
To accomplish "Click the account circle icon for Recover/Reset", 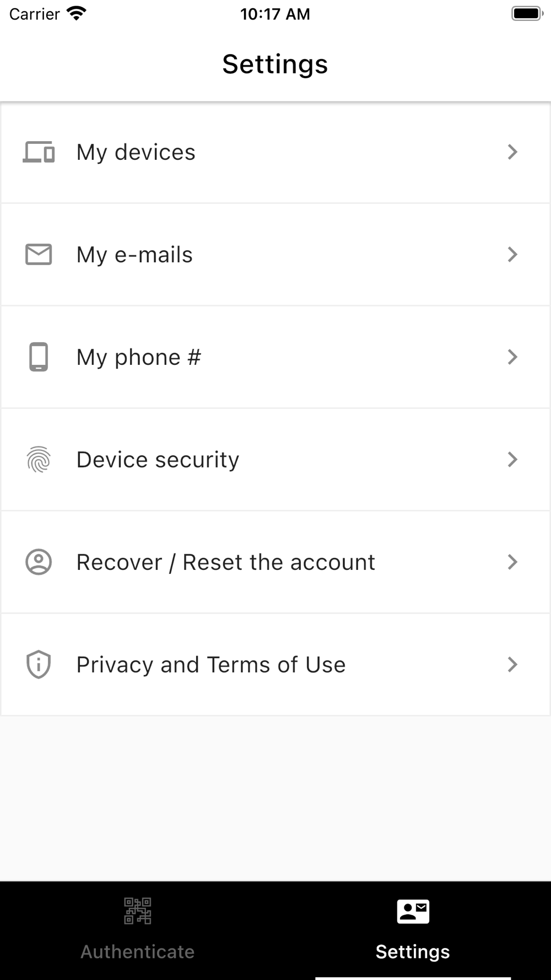I will coord(39,562).
